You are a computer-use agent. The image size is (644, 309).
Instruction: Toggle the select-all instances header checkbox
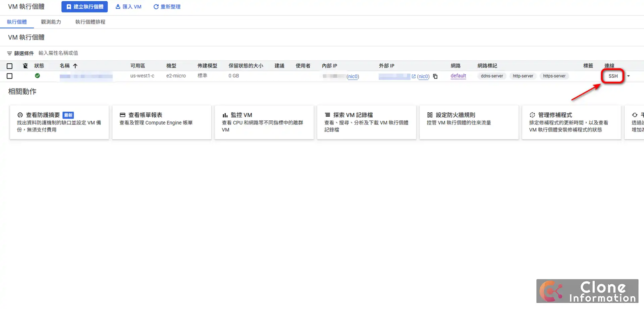pyautogui.click(x=9, y=66)
